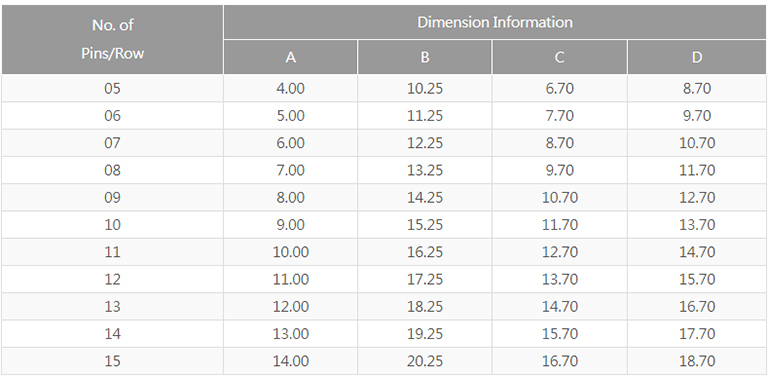Click the 18.70 cell in column D
The height and width of the screenshot is (380, 768).
[696, 361]
